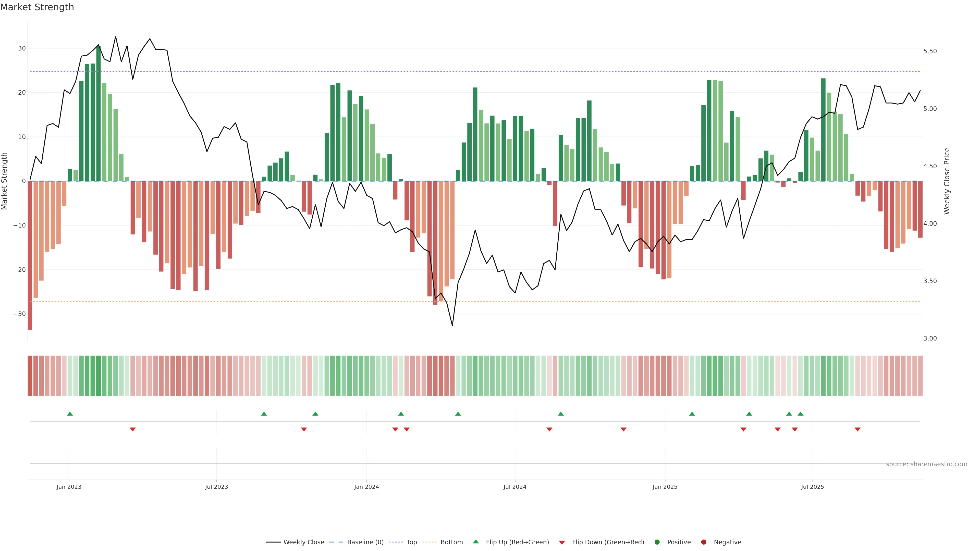This screenshot has height=551, width=980.
Task: Click the rightmost red flip-down triangle marker
Action: (x=857, y=429)
